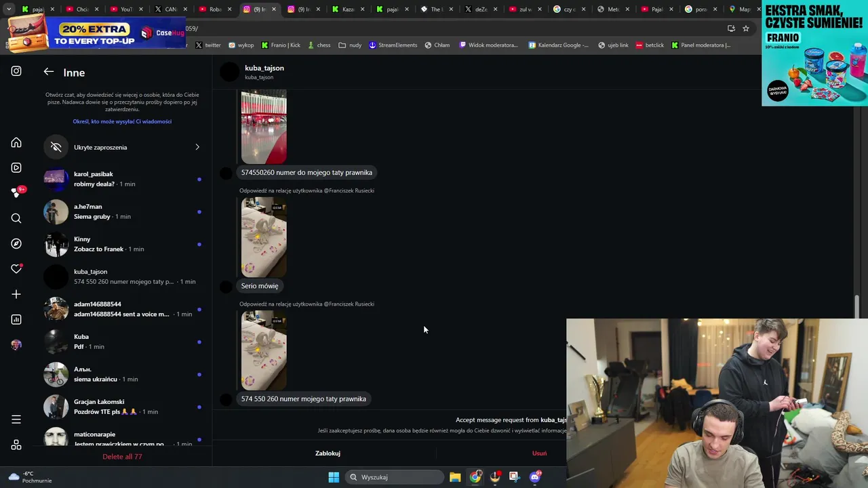
Task: Open the betclick bookmark
Action: tap(650, 45)
